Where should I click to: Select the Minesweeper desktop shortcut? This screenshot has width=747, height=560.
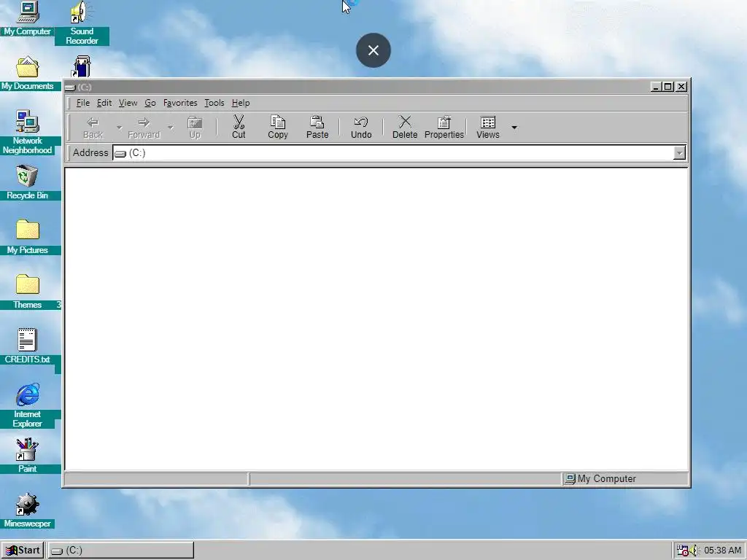pyautogui.click(x=27, y=510)
